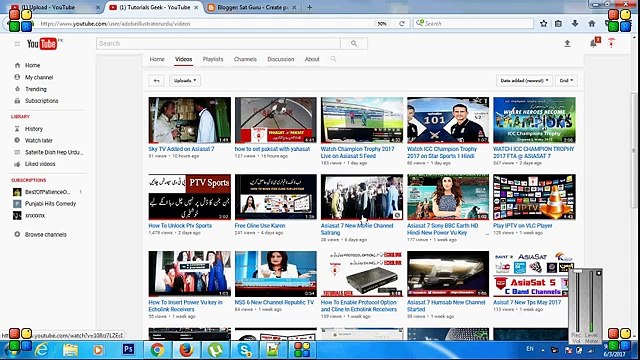Switch to the Upload - YouTube browser tab
Screen dimensions: 640x360
click(x=55, y=7)
